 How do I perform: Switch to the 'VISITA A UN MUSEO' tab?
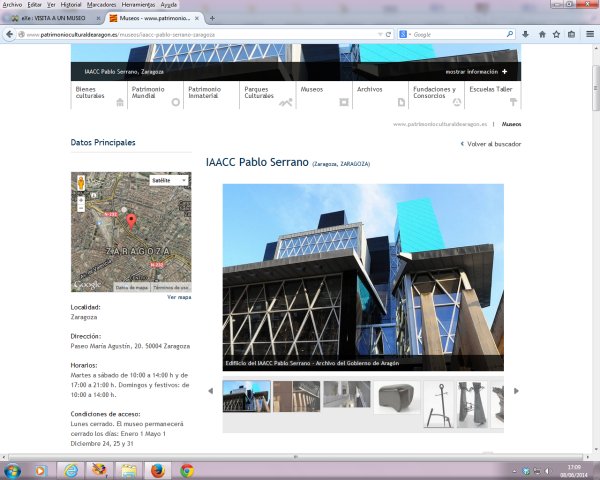point(50,19)
